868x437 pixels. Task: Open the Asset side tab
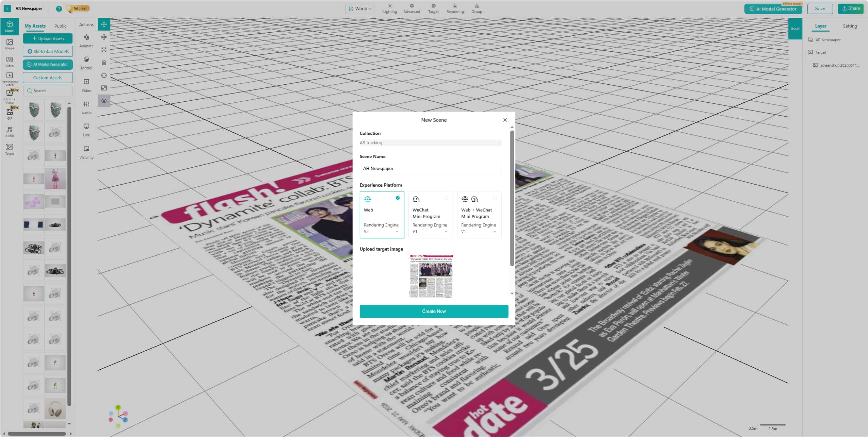[795, 29]
